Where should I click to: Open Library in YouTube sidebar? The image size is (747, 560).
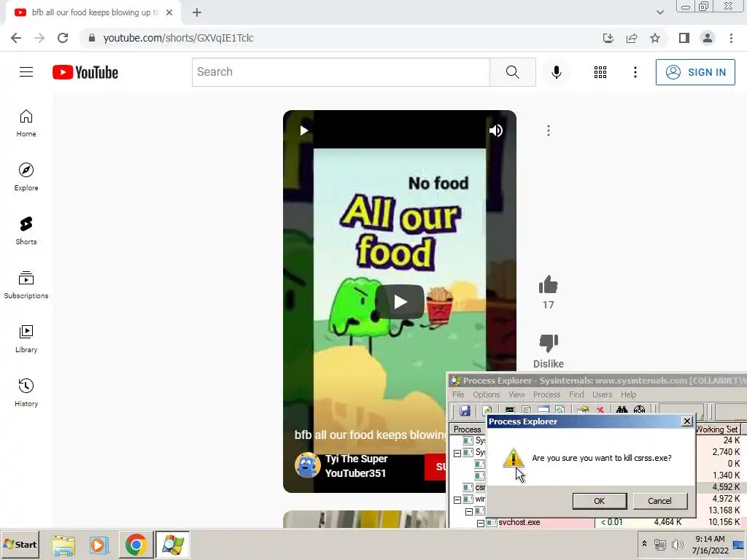[x=26, y=338]
